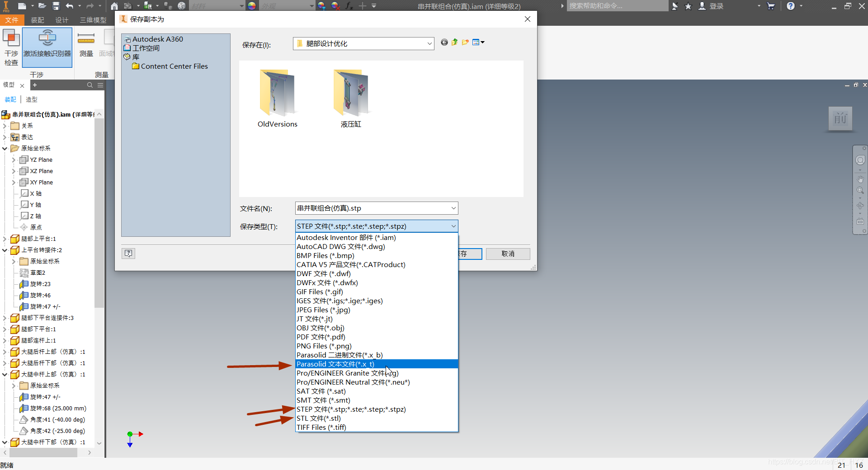Expand the YZ Plane tree node
Screen dimensions: 868x470
[x=14, y=160]
